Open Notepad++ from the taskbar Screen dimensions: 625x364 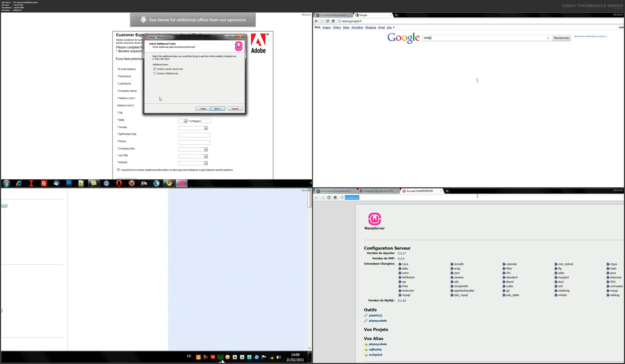click(x=81, y=183)
